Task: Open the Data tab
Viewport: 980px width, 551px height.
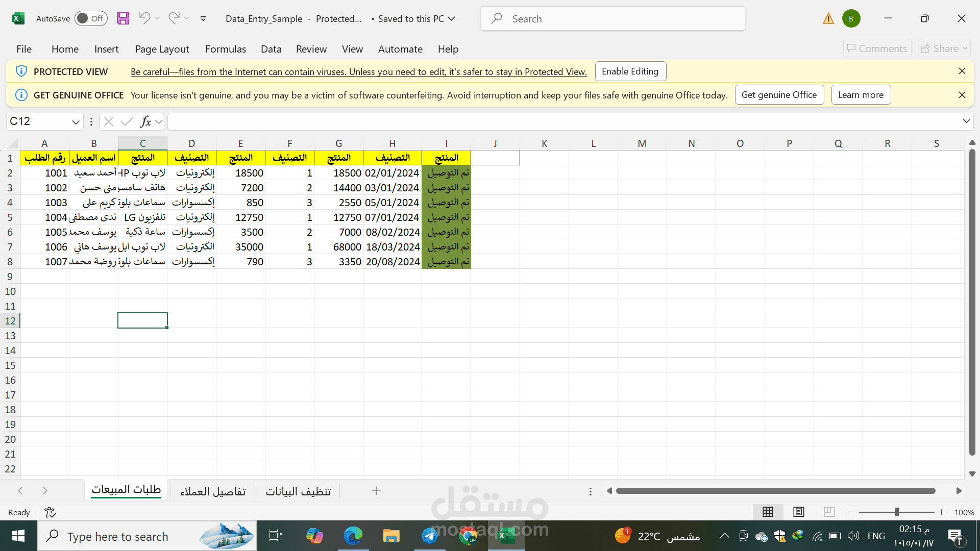Action: tap(271, 49)
